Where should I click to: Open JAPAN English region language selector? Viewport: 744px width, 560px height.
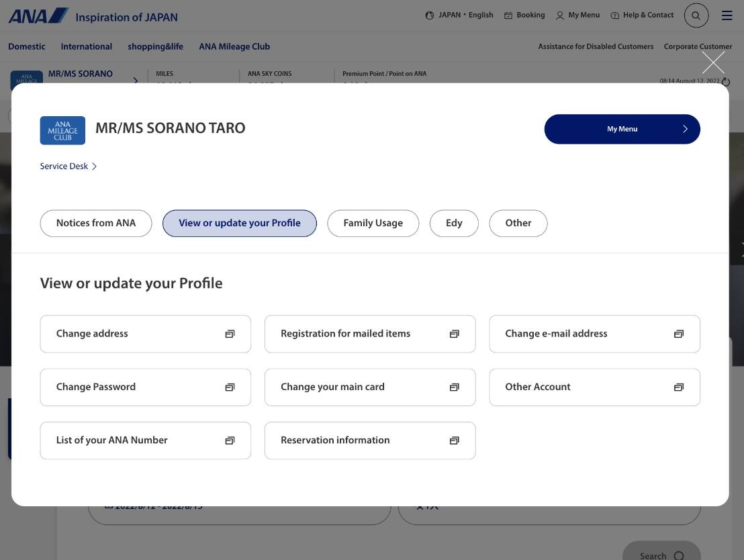[x=459, y=15]
